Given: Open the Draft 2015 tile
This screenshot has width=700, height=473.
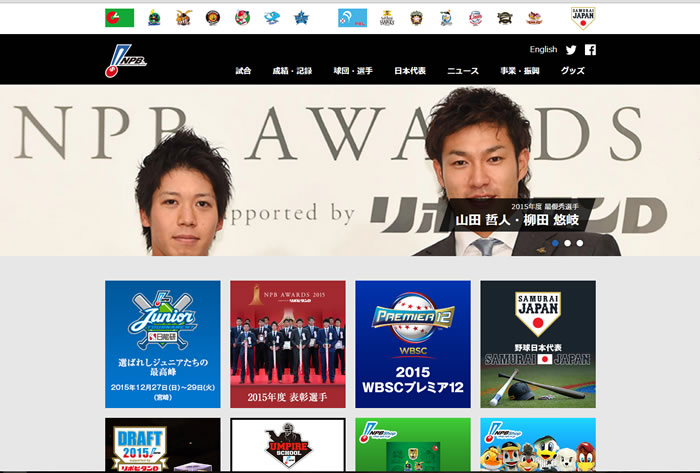Looking at the screenshot, I should pyautogui.click(x=162, y=444).
